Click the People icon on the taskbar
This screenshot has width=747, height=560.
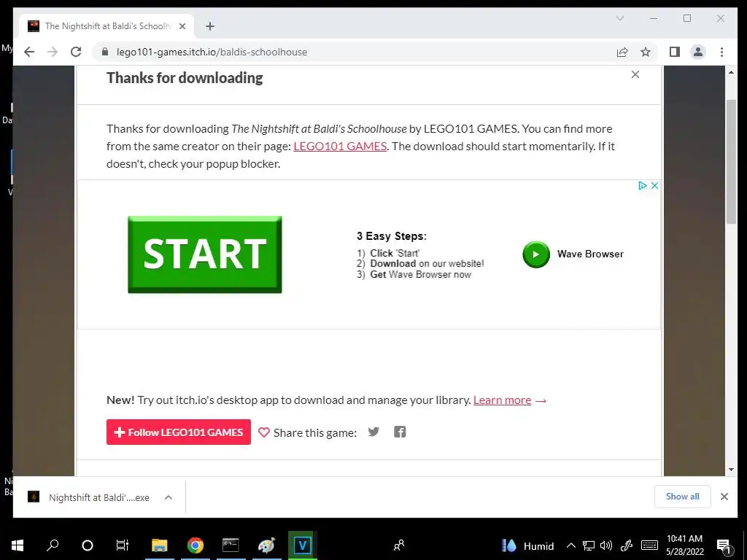click(x=399, y=545)
